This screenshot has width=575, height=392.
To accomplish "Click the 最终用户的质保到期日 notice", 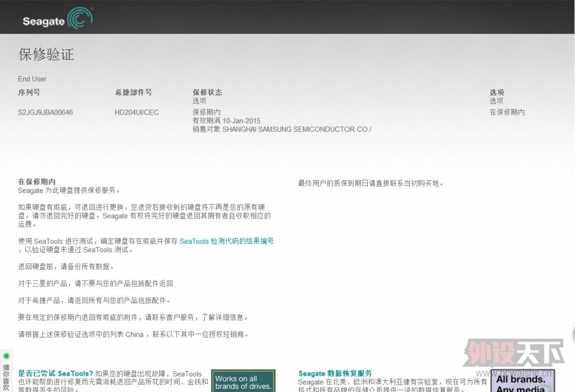I will (x=371, y=183).
